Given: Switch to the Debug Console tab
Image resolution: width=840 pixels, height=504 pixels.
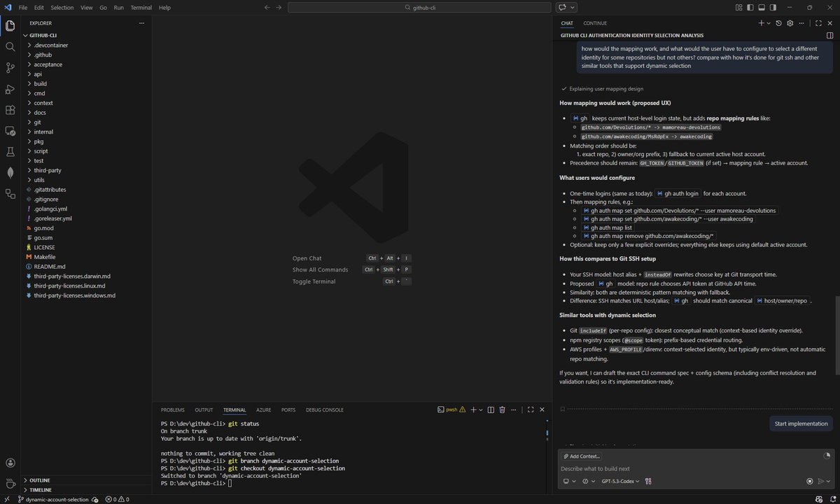Looking at the screenshot, I should coord(324,409).
